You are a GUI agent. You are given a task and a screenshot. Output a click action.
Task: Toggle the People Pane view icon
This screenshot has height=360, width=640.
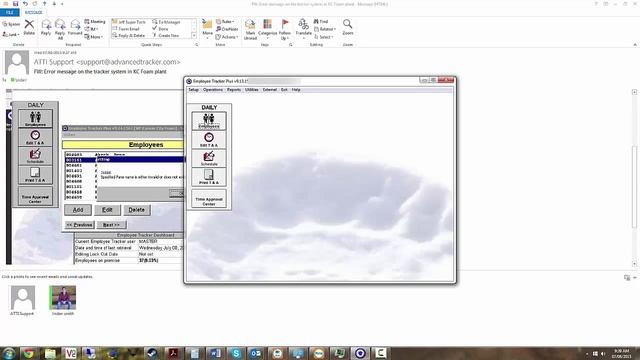coord(627,278)
